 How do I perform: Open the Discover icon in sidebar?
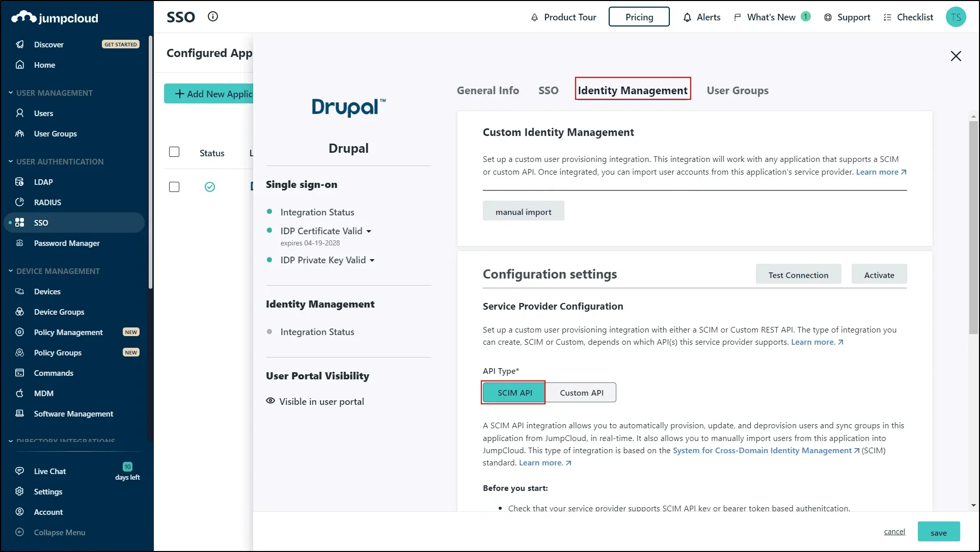point(20,44)
